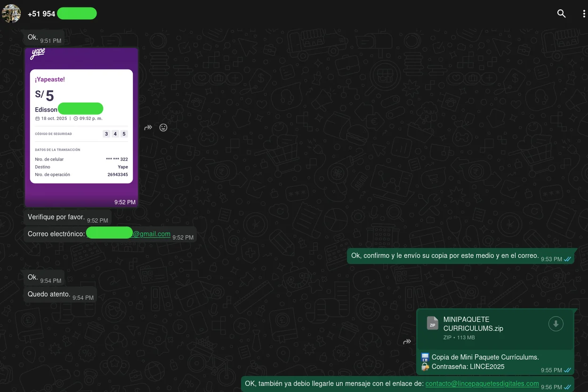Click the 9:53 PM read receipt checkmarks
Viewport: 588px width, 392px height.
point(567,259)
